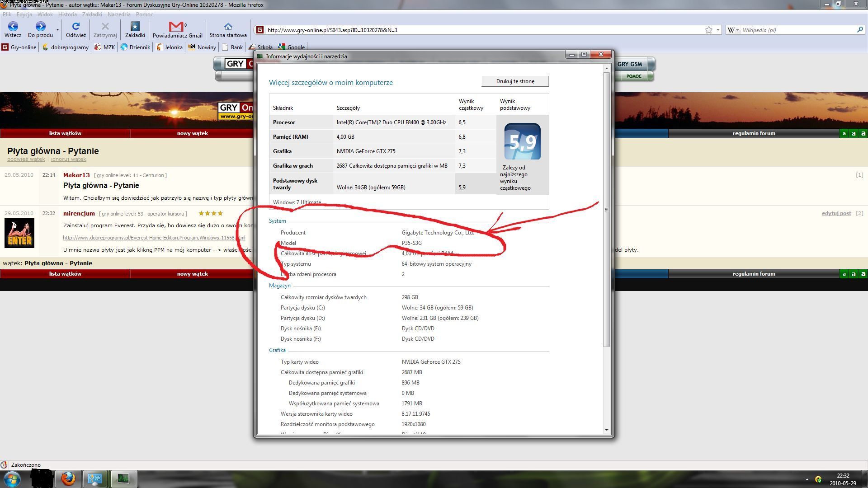Open Makar13's user profile link
Screen dimensions: 868x488
coord(76,175)
